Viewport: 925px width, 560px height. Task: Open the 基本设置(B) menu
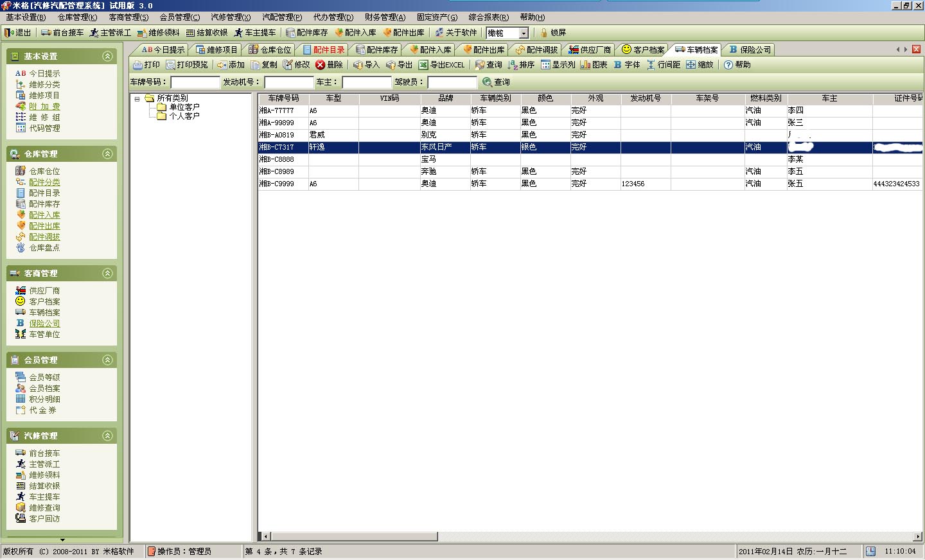[x=26, y=17]
